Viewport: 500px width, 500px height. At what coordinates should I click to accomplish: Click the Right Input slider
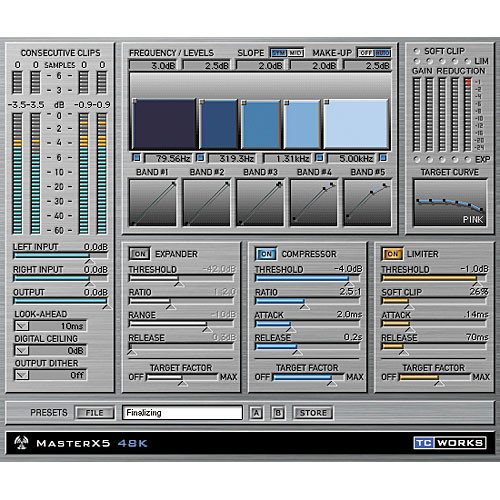61,279
